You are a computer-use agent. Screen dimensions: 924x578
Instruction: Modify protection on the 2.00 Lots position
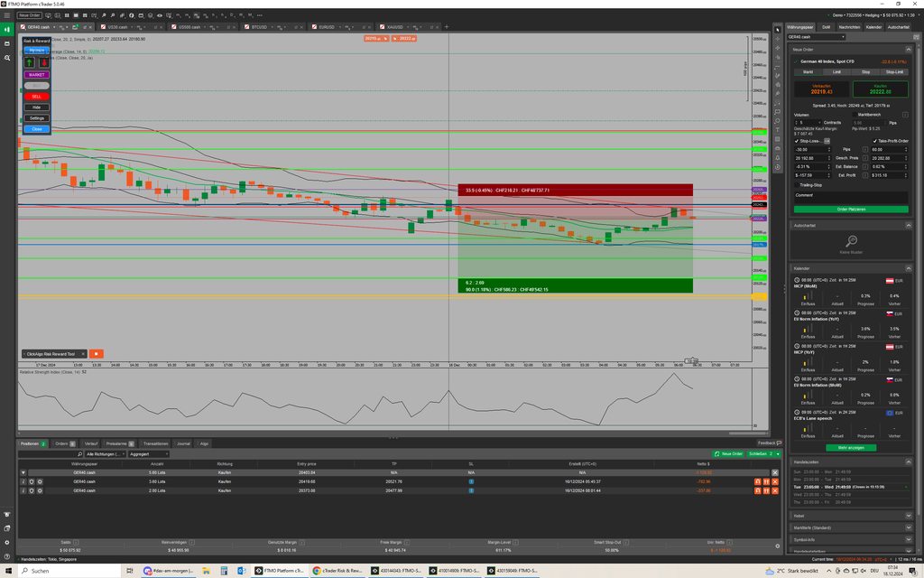32,490
